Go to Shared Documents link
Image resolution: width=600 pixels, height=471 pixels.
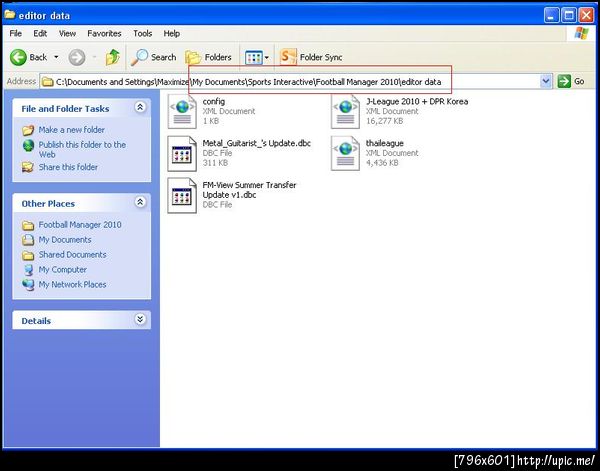73,255
